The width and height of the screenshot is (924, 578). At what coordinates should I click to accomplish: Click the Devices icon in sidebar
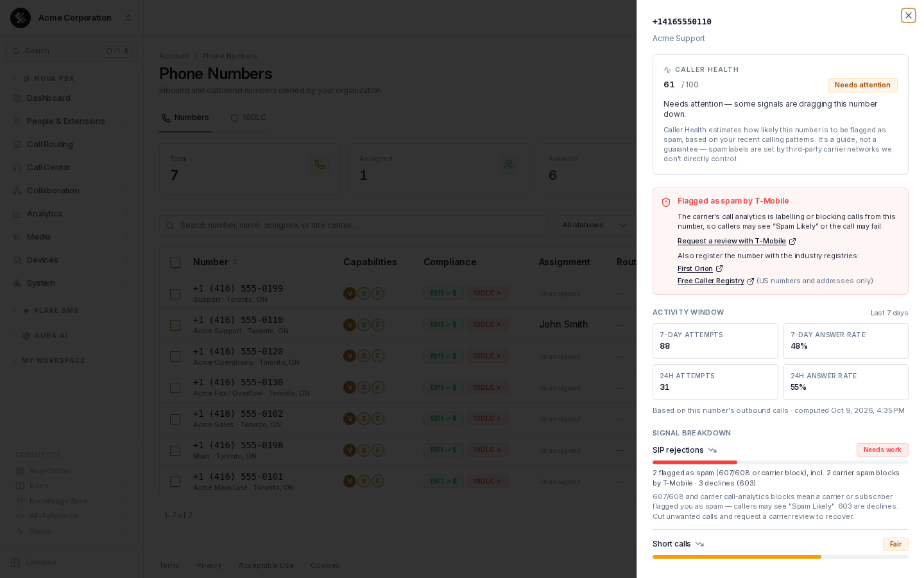point(17,260)
